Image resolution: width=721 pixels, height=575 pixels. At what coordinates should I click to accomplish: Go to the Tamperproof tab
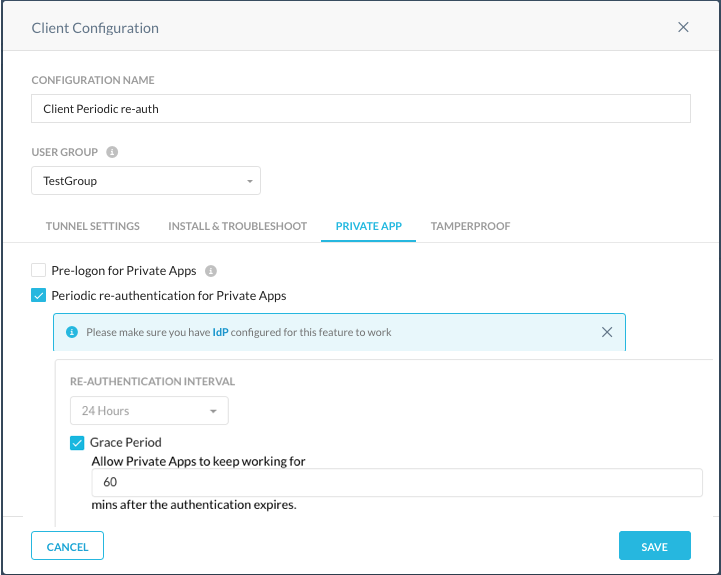470,226
